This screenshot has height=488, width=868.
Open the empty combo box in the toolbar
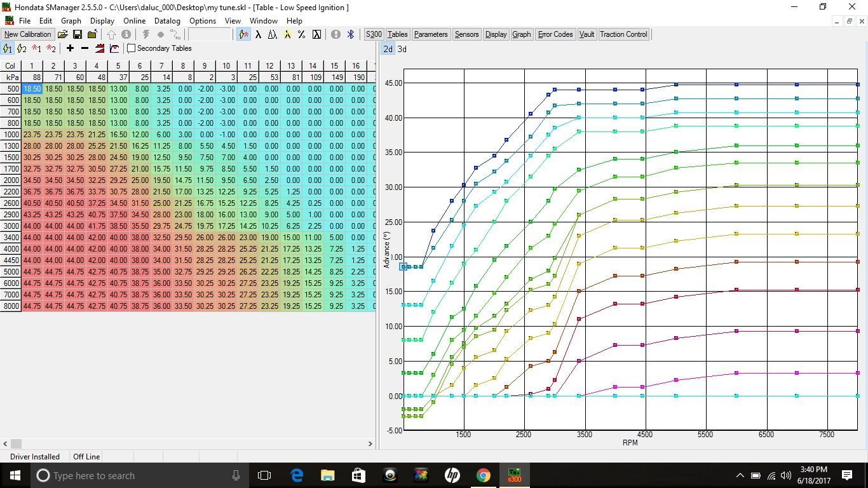pyautogui.click(x=210, y=34)
